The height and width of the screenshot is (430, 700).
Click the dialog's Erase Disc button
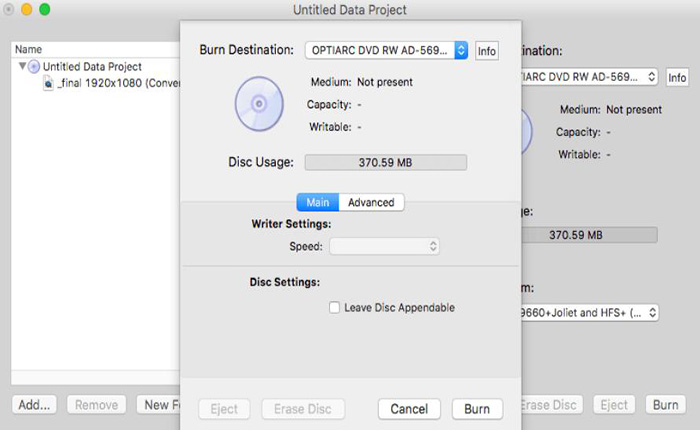303,409
